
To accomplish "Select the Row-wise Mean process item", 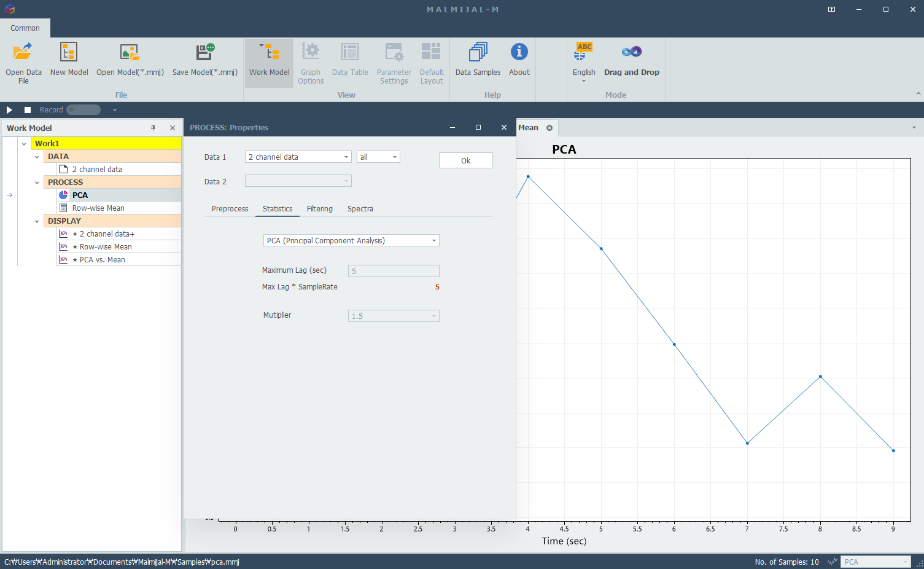I will point(119,208).
